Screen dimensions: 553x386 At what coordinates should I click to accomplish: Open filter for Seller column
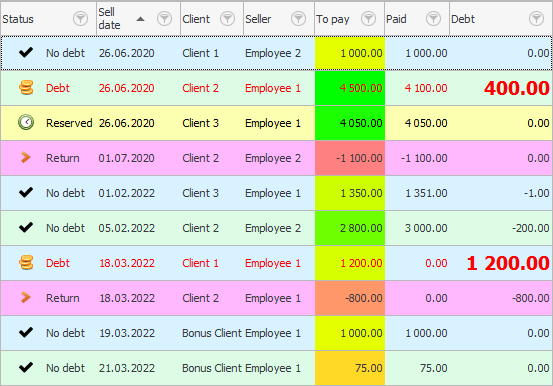point(298,18)
